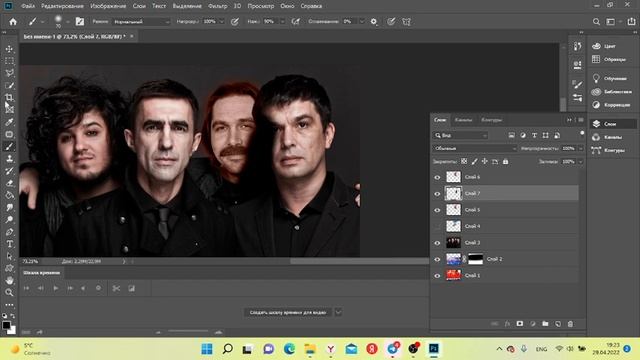Open Windows Start button
640x360 pixels.
point(207,349)
